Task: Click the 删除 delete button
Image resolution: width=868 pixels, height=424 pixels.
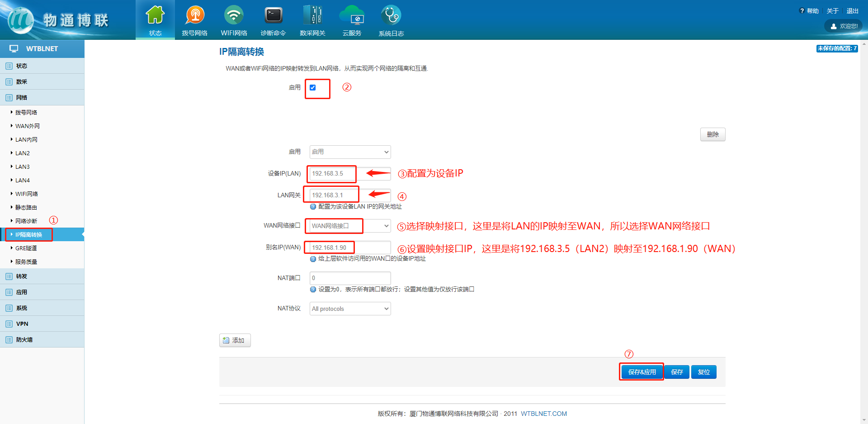Action: pos(712,134)
